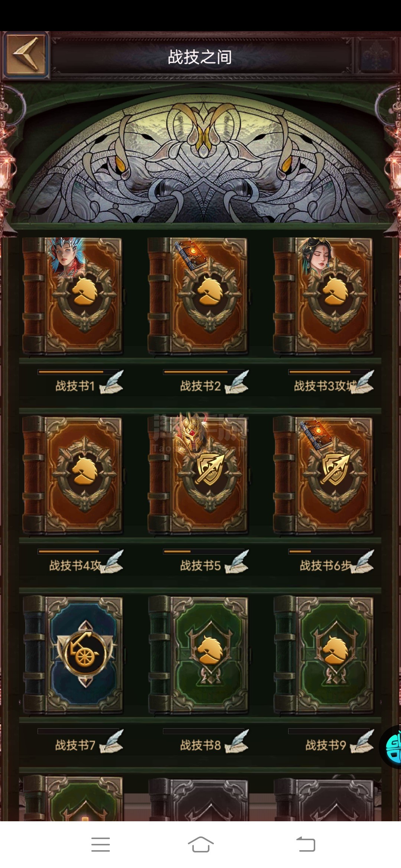The width and height of the screenshot is (401, 868).
Task: Click the progress bar above 战技书1 label
Action: point(78,372)
